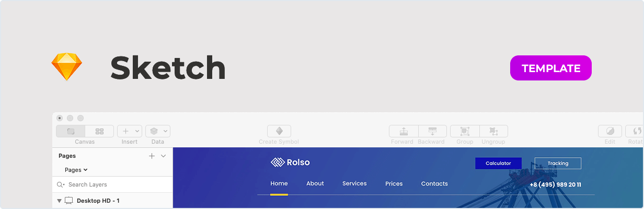Click the Insert plus icon
This screenshot has height=209, width=644.
tap(125, 131)
